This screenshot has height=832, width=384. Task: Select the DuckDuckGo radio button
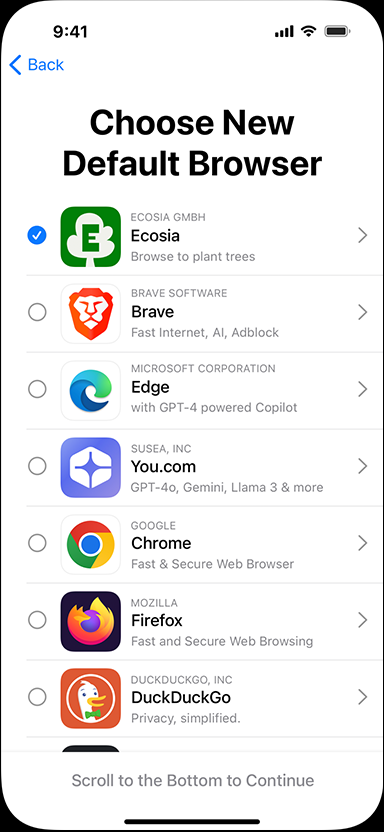point(37,697)
